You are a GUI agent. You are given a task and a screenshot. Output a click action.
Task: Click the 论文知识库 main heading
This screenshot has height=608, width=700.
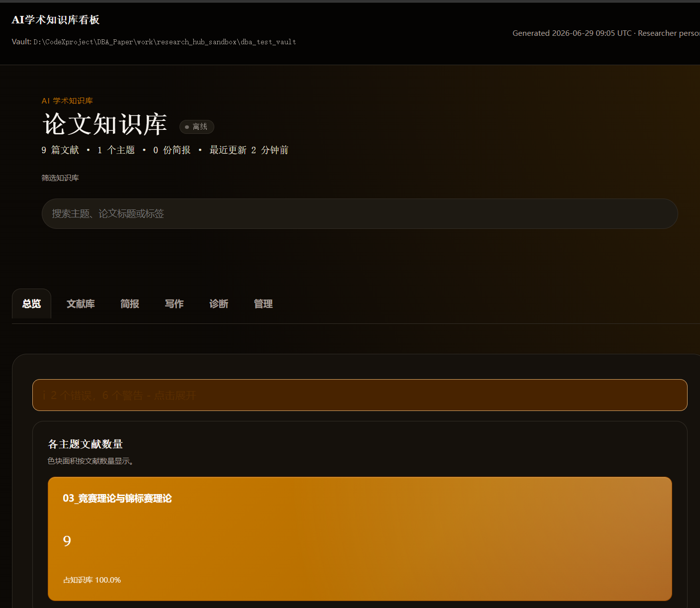point(105,124)
